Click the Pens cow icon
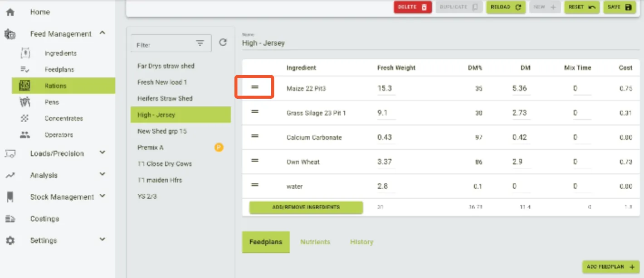The image size is (644, 278). 25,102
